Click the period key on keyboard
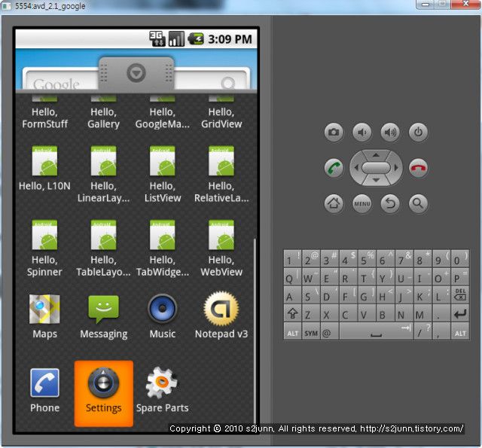 coord(441,313)
